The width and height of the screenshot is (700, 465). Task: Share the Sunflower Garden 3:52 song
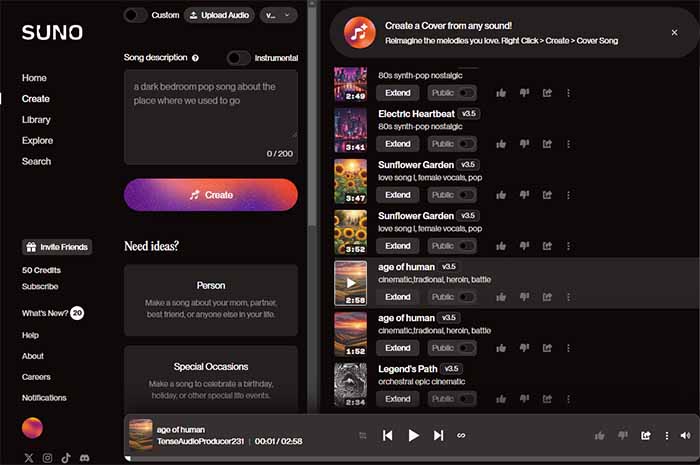tap(547, 246)
